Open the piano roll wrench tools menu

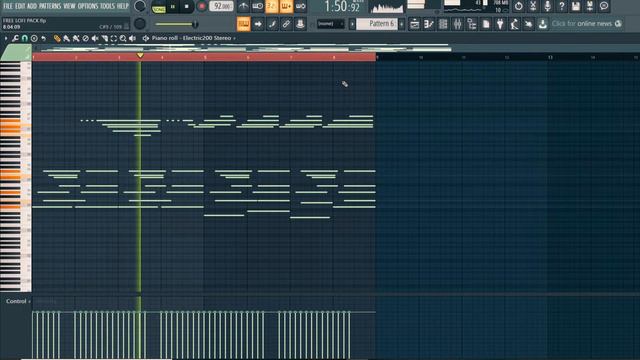pyautogui.click(x=15, y=38)
